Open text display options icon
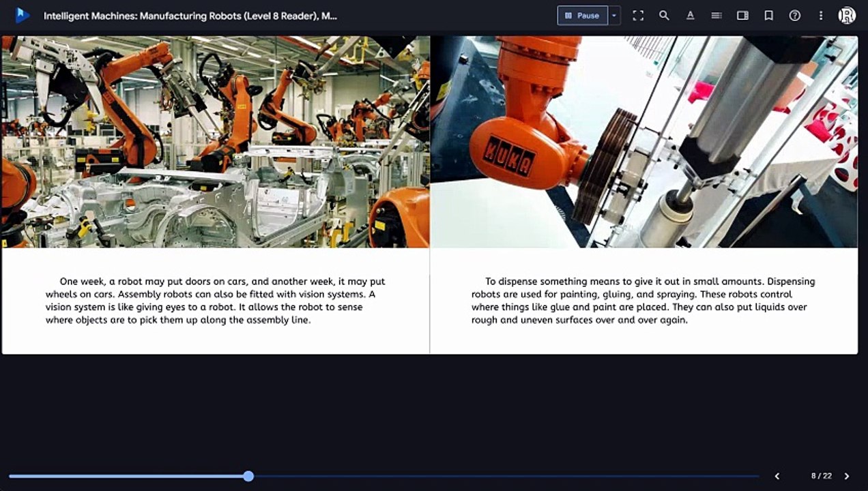 point(690,15)
